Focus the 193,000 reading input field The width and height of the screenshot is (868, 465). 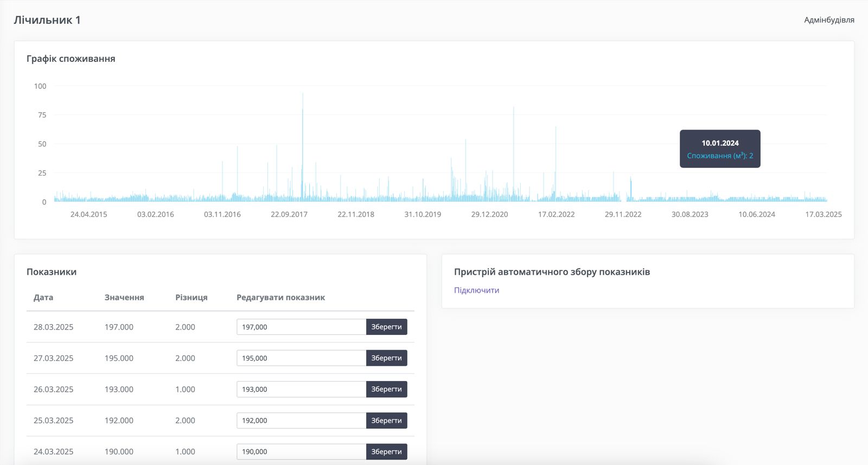point(301,389)
